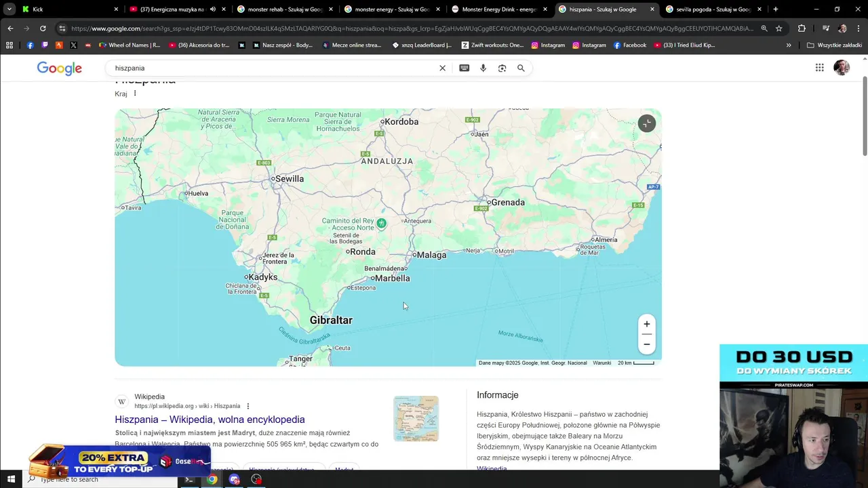Open more options for Wikipedia result
This screenshot has width=868, height=488.
pyautogui.click(x=248, y=406)
